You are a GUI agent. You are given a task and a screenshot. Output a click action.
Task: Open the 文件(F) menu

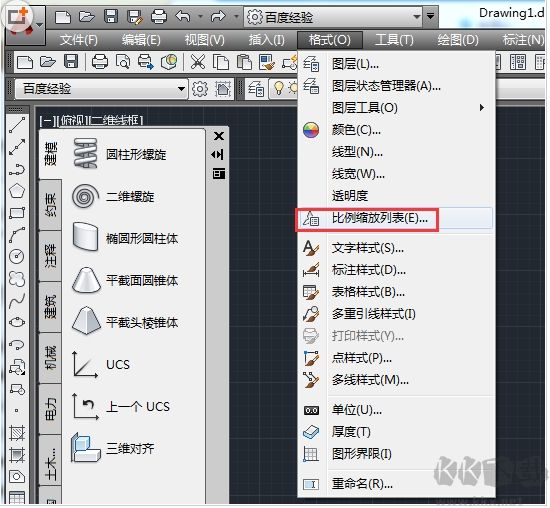79,40
